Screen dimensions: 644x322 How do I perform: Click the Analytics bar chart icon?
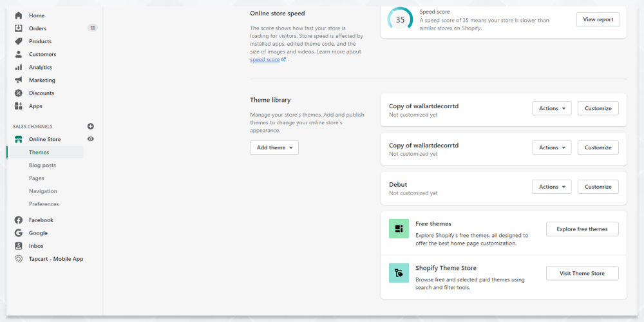pos(19,68)
